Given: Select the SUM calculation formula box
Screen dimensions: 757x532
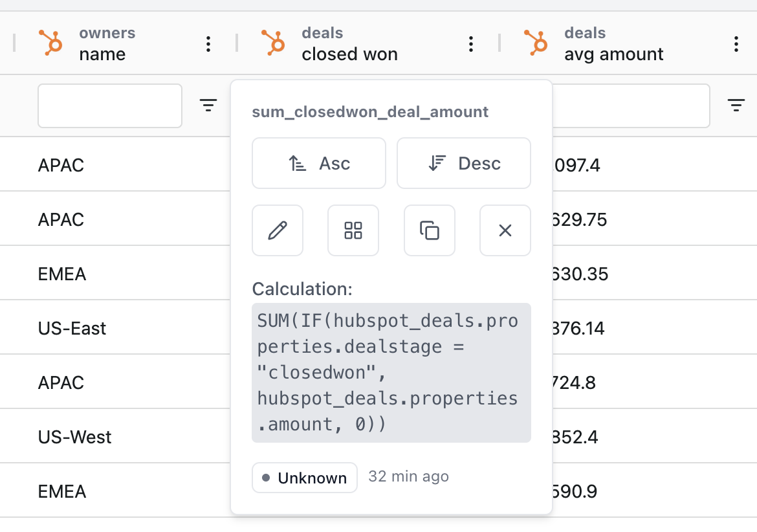Looking at the screenshot, I should pyautogui.click(x=391, y=371).
